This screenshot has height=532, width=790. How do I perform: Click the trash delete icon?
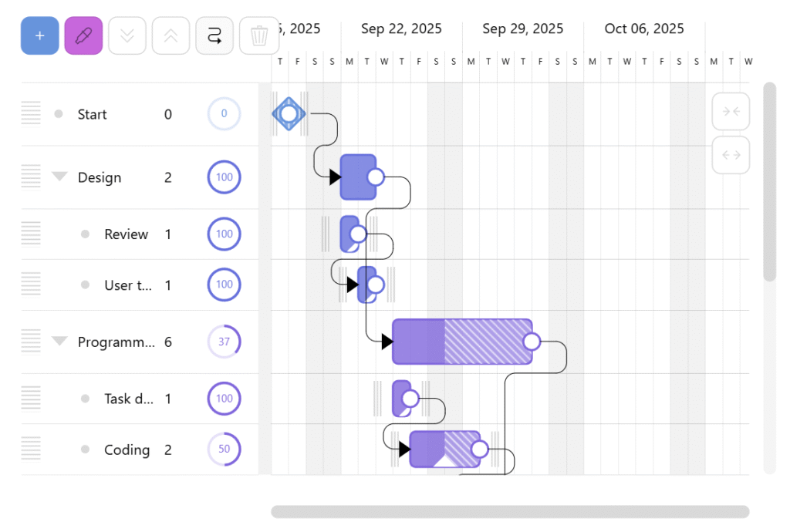(x=258, y=36)
